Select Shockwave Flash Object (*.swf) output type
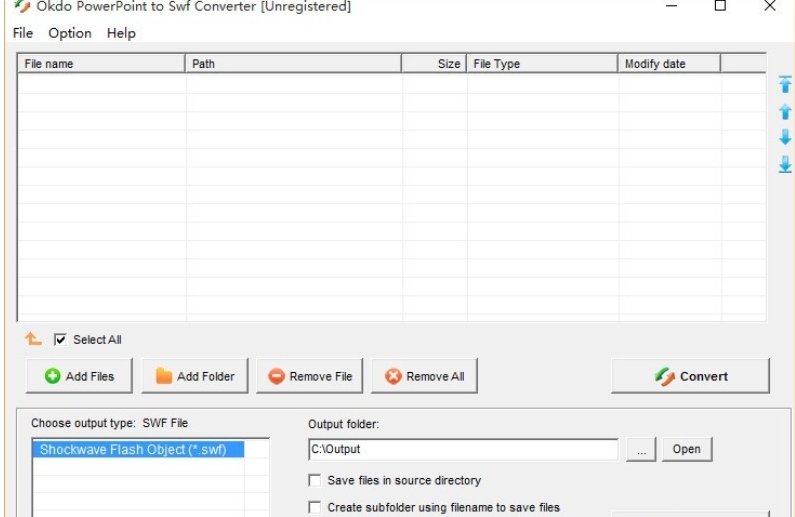The height and width of the screenshot is (517, 795). (138, 450)
